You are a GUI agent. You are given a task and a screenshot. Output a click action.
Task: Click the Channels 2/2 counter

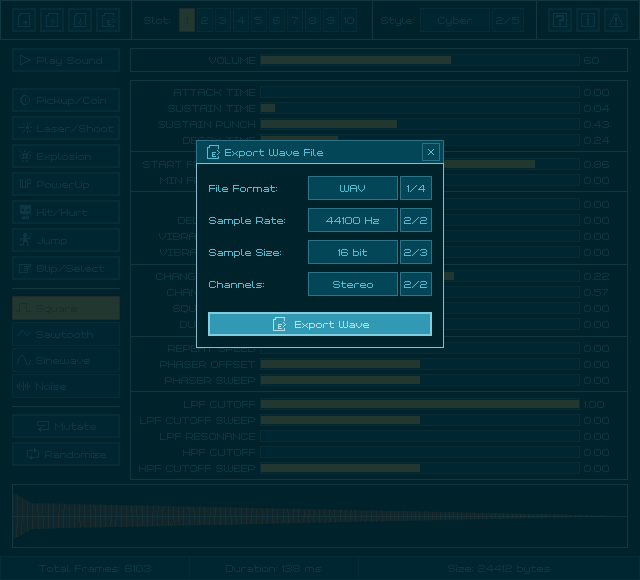[x=416, y=284]
